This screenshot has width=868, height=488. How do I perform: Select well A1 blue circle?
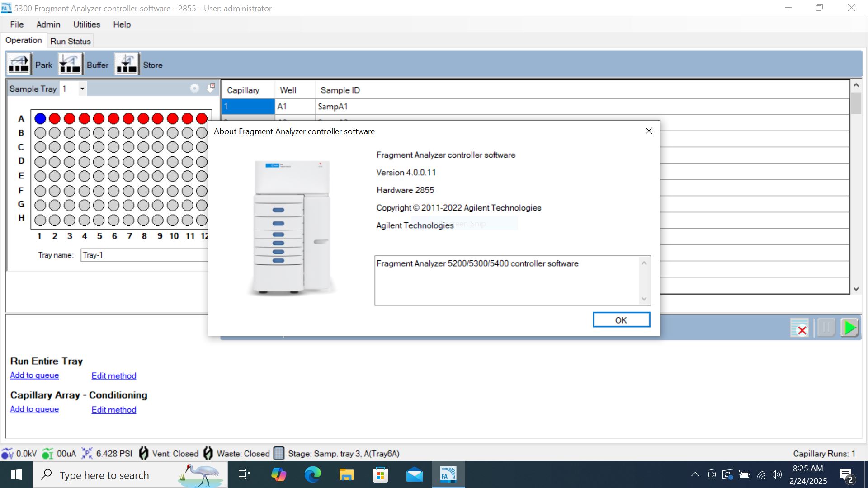(40, 118)
